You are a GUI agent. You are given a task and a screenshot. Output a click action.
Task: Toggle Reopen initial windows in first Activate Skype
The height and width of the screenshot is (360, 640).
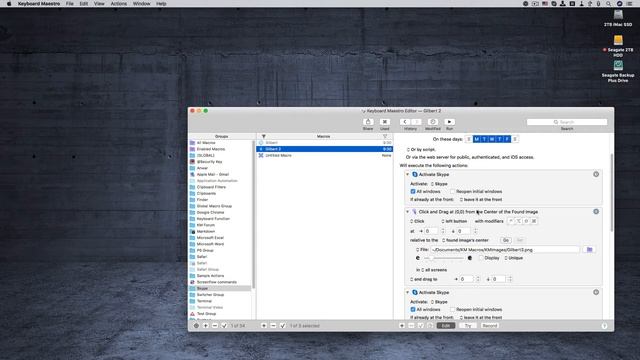point(452,191)
